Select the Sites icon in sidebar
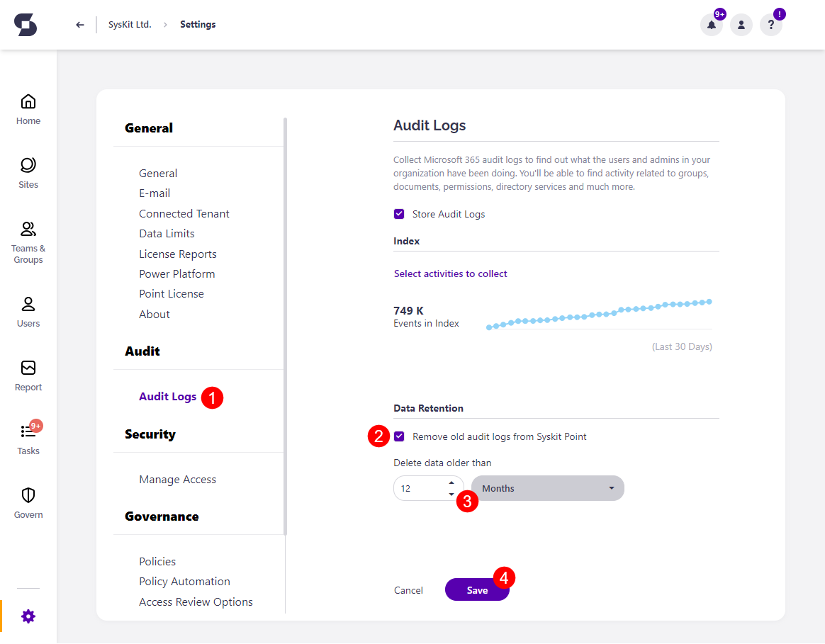The height and width of the screenshot is (644, 825). point(28,171)
